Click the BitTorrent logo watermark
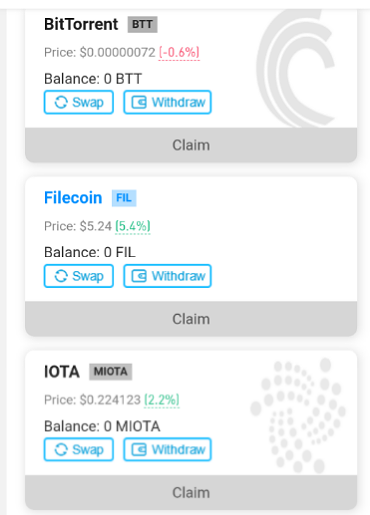This screenshot has width=370, height=515. pyautogui.click(x=296, y=68)
